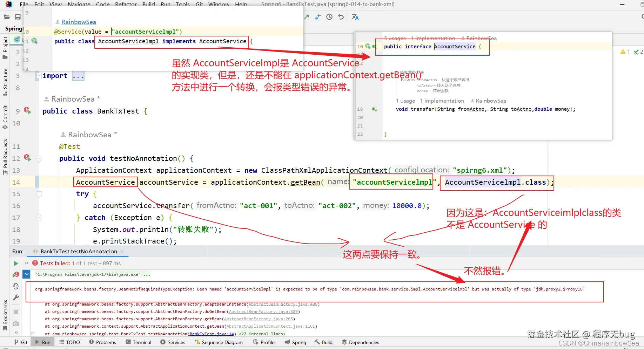Click the camera dump threads icon
644x349 pixels.
pos(16,323)
